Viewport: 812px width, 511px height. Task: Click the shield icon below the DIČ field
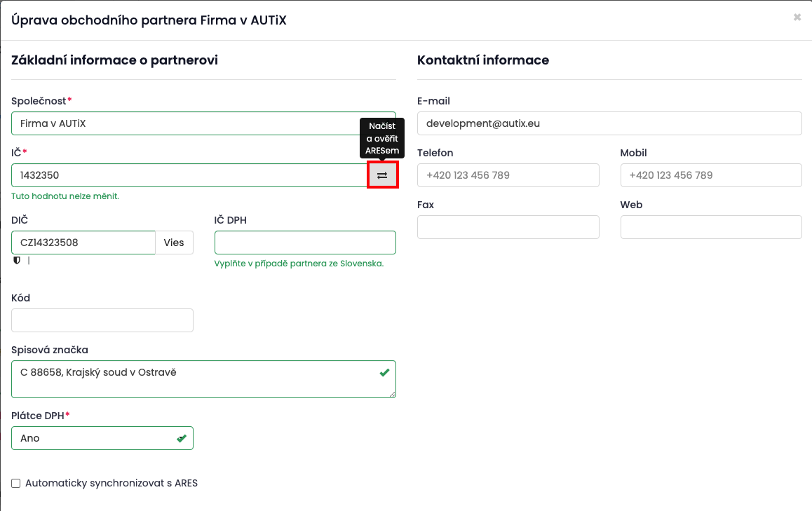17,261
